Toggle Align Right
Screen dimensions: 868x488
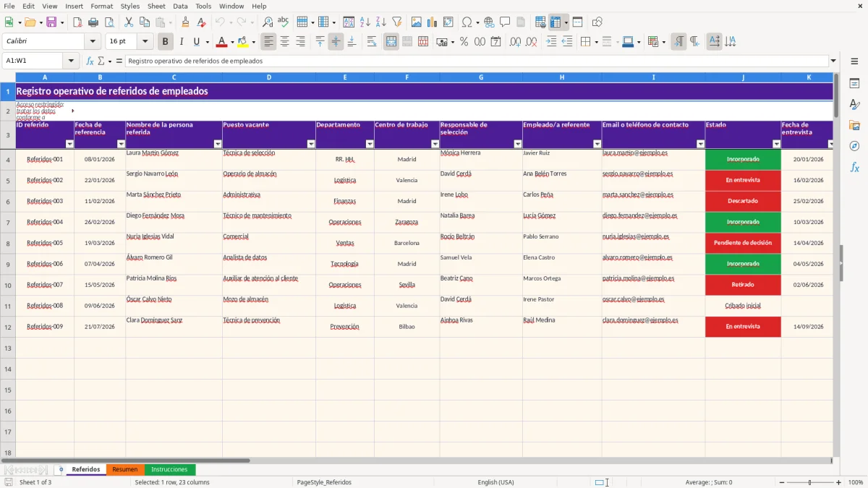[x=300, y=42]
